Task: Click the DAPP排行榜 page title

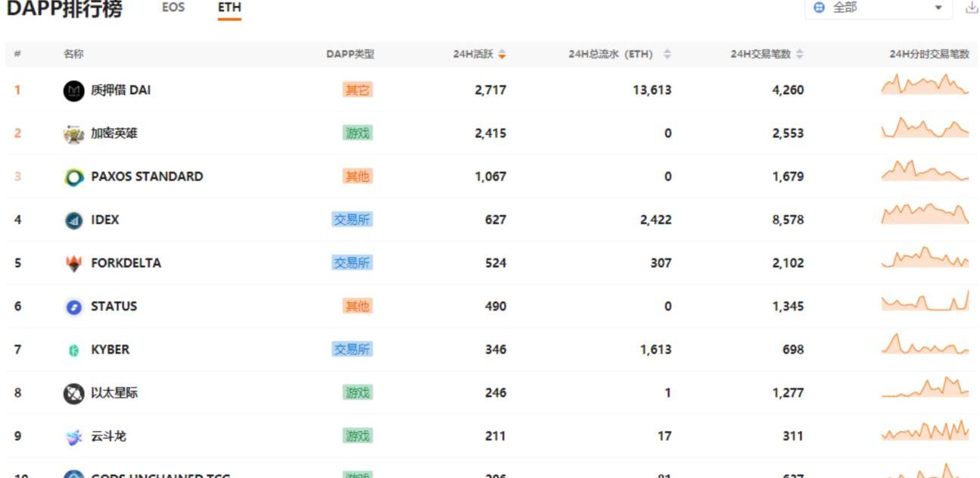Action: (x=64, y=8)
